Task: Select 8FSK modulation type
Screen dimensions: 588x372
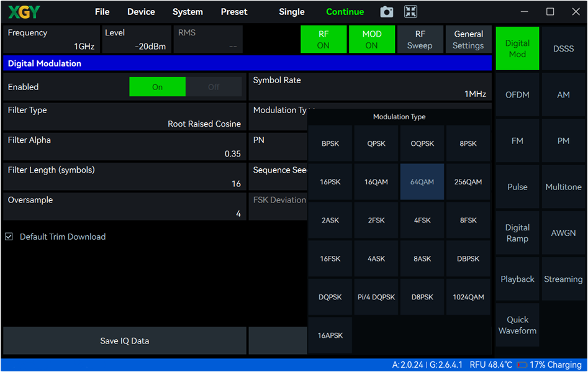Action: [x=468, y=220]
